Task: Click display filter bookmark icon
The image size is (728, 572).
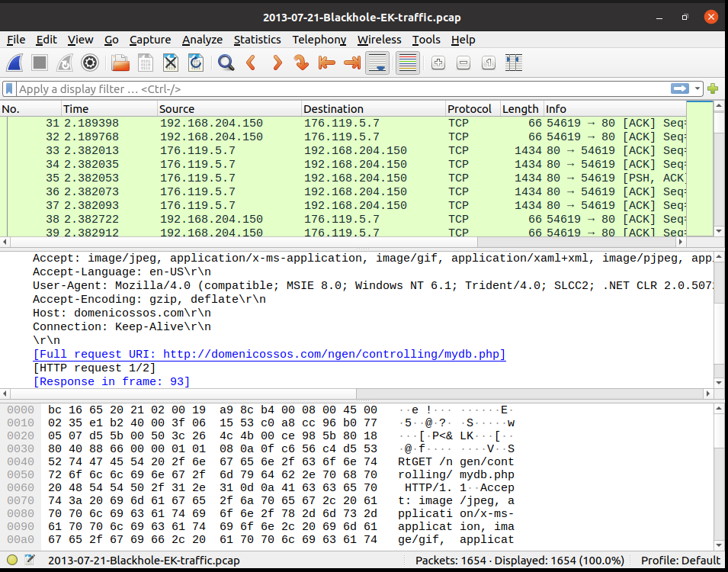Action: (x=9, y=88)
